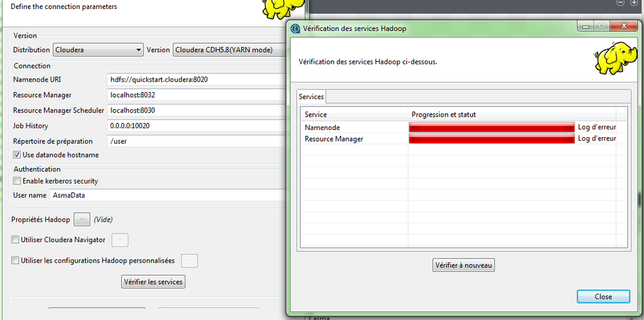Click the plus icon in the background panel
Screen dimensions: 644x320
pyautogui.click(x=634, y=3)
